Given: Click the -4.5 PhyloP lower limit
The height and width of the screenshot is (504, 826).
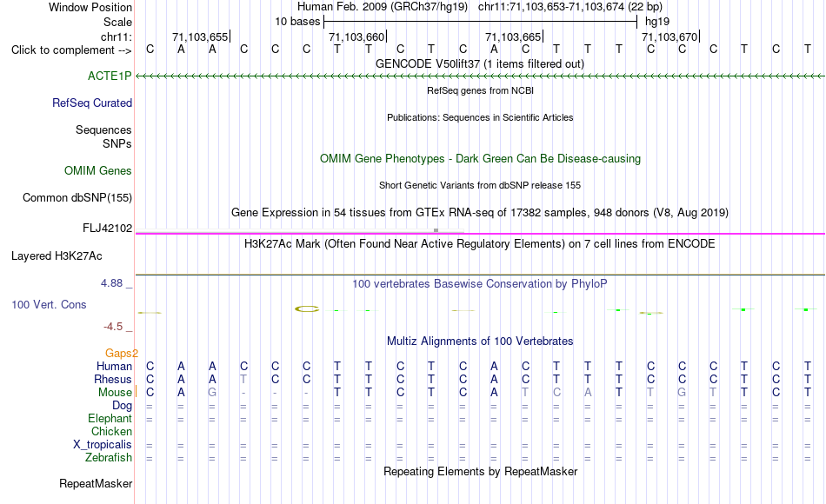Looking at the screenshot, I should (x=113, y=327).
